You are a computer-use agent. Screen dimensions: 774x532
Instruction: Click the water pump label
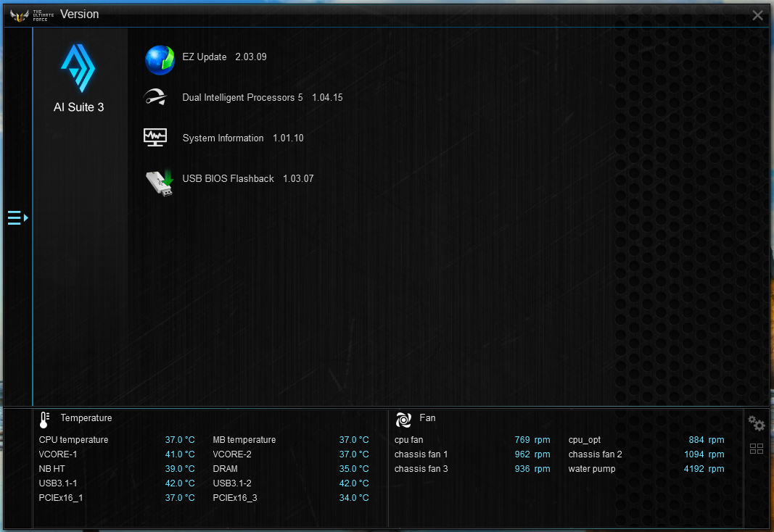[x=592, y=469]
